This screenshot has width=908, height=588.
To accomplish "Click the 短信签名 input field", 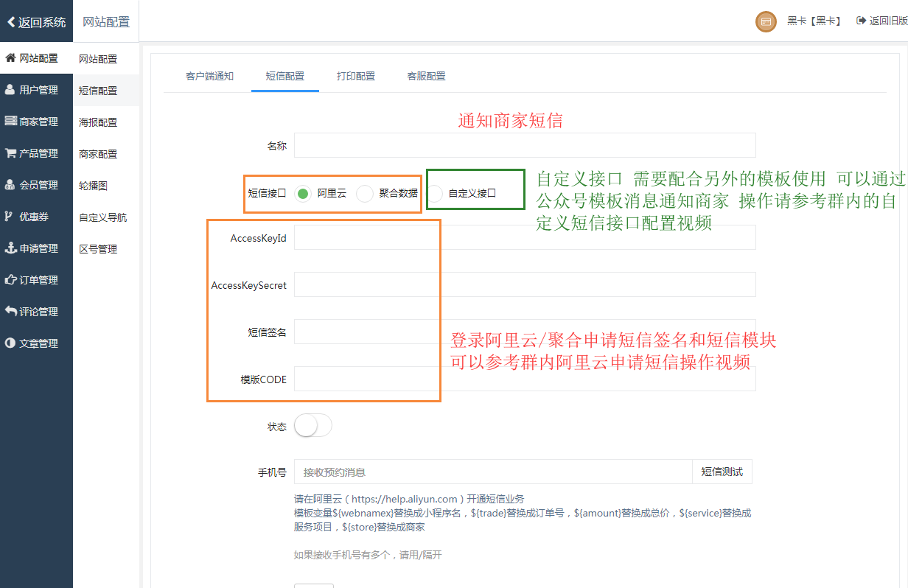I will (x=525, y=332).
